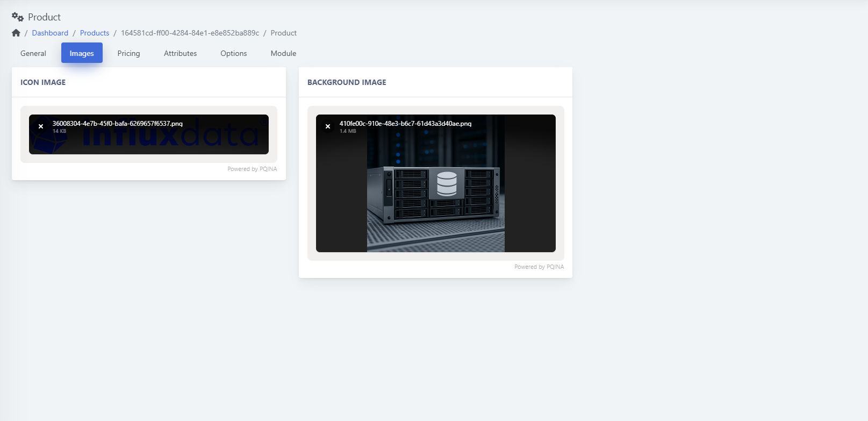Click the 410fe00c png file name
The width and height of the screenshot is (868, 421).
pyautogui.click(x=405, y=124)
